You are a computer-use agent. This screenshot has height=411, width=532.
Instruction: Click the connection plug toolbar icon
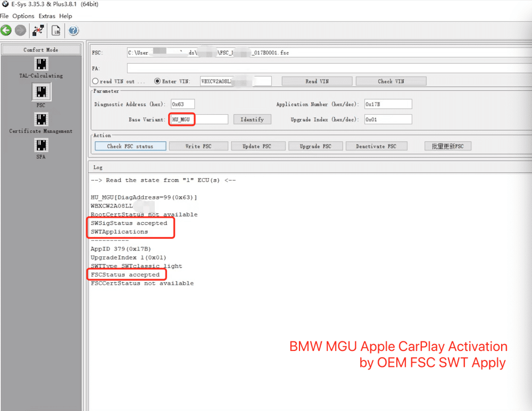click(x=38, y=30)
